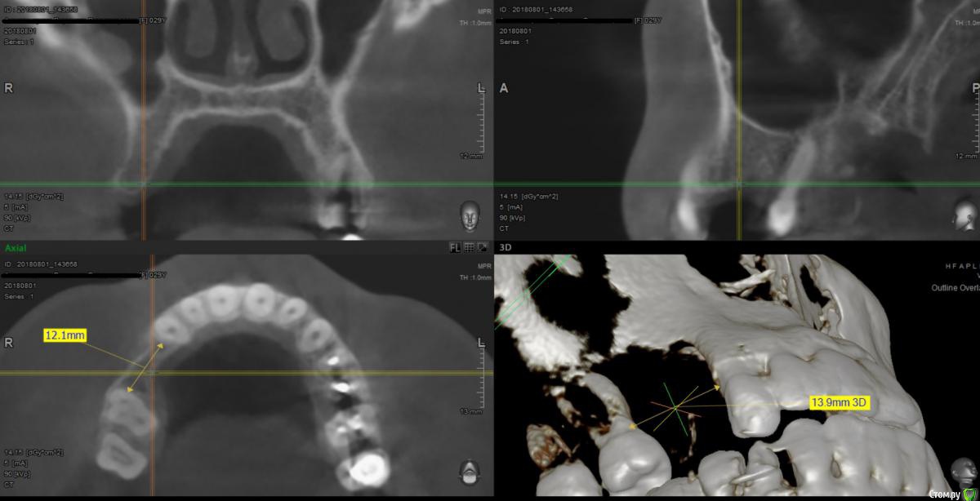The width and height of the screenshot is (980, 501).
Task: Click the 12 mm scale ruler in coronal view
Action: 482,122
